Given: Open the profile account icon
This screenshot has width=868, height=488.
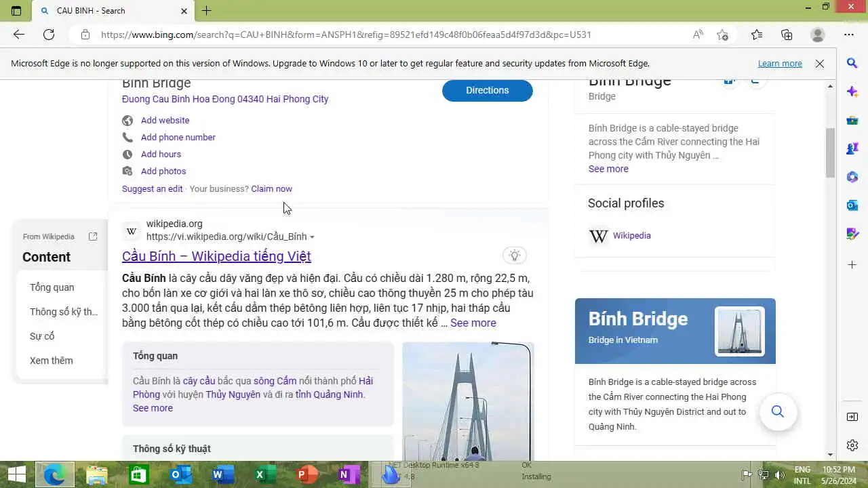Looking at the screenshot, I should pyautogui.click(x=818, y=35).
